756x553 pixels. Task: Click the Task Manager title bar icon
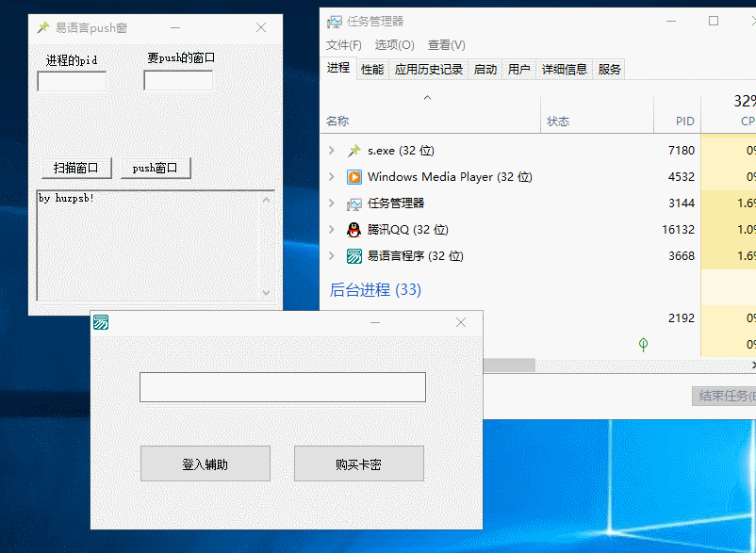pyautogui.click(x=334, y=22)
